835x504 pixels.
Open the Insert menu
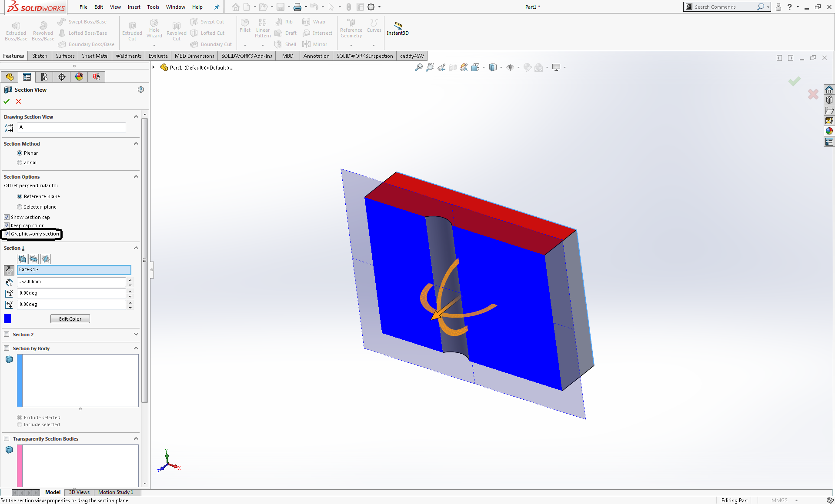coord(134,7)
